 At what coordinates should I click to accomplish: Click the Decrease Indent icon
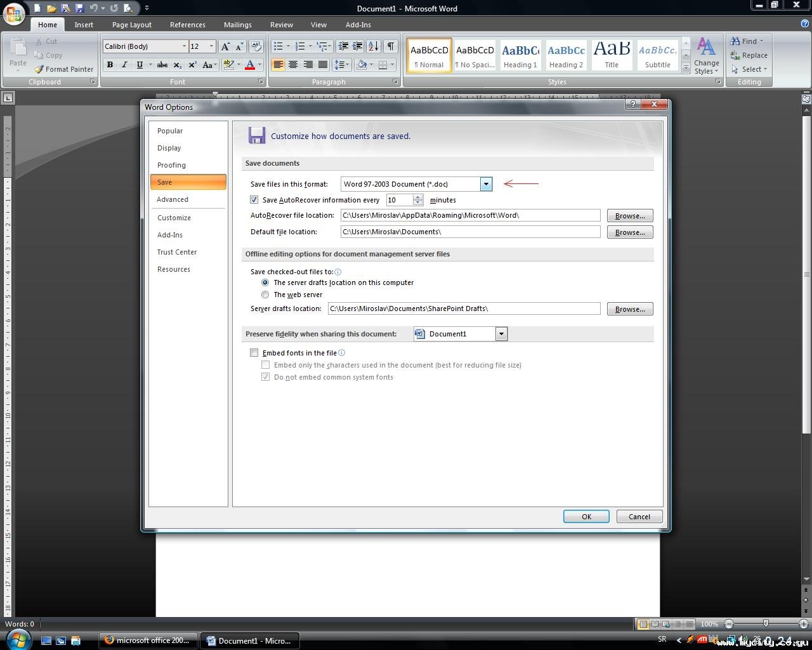[x=343, y=46]
